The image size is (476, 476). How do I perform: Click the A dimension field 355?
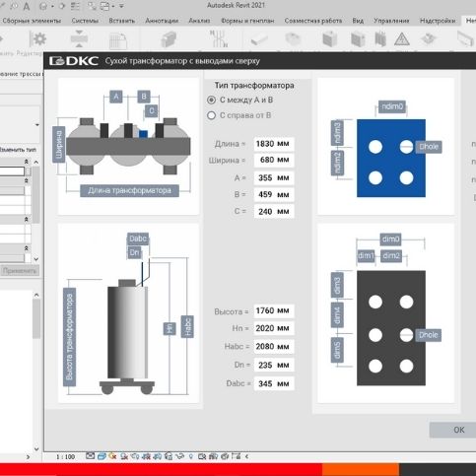click(274, 178)
